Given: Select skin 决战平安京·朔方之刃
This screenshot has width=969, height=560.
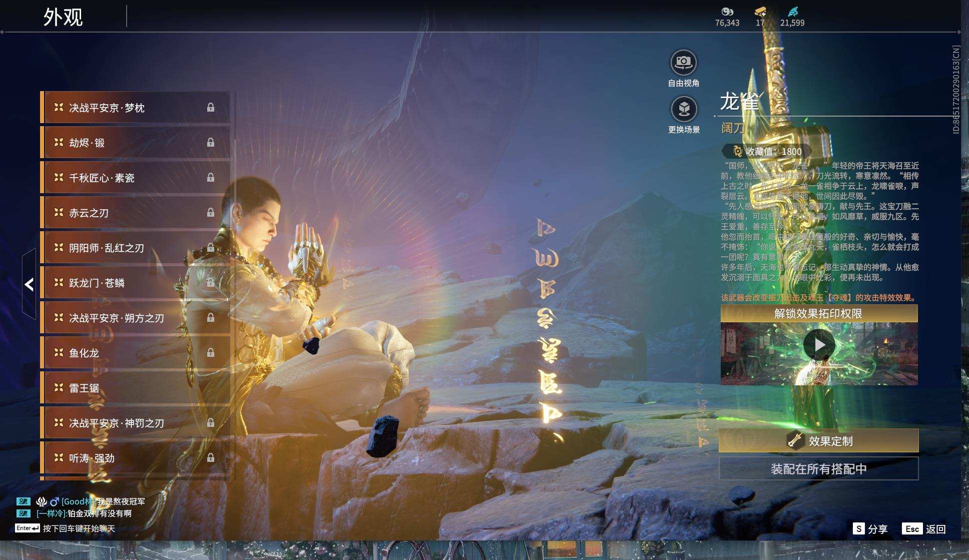Looking at the screenshot, I should [x=135, y=318].
